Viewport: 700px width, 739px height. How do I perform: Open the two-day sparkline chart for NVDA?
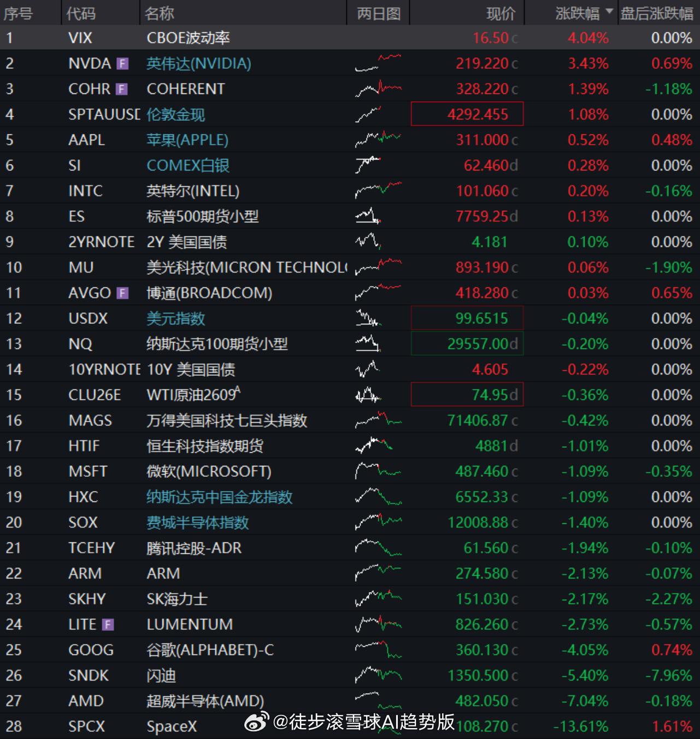[x=378, y=63]
